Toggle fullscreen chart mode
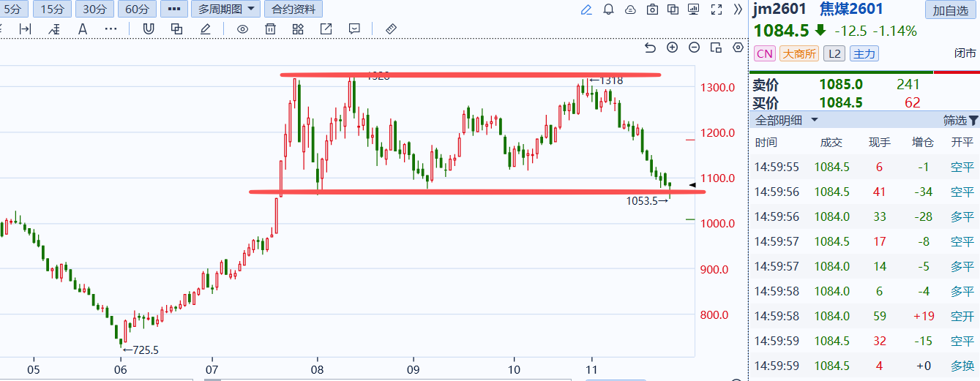980x381 pixels. 717,10
